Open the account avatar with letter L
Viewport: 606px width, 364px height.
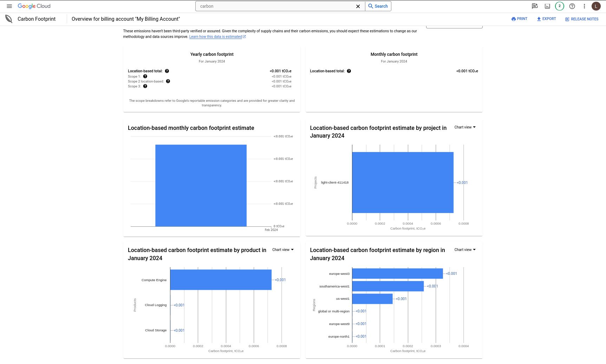(x=596, y=6)
